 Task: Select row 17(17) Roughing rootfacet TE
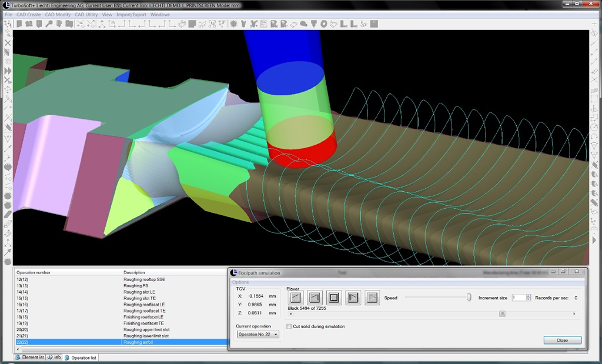pyautogui.click(x=121, y=310)
